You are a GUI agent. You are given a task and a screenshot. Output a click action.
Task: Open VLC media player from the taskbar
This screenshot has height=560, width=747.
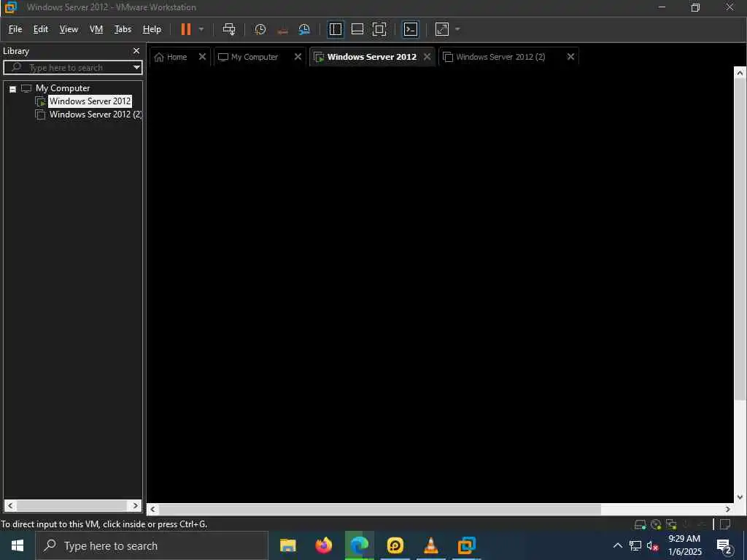click(431, 545)
